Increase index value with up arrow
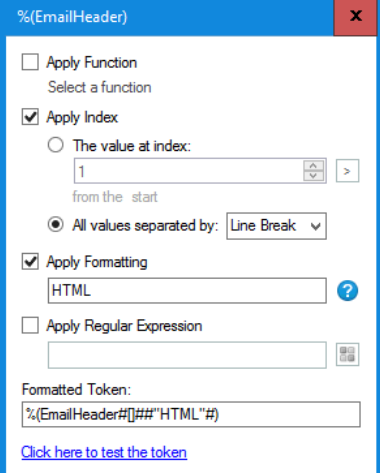 pos(313,165)
